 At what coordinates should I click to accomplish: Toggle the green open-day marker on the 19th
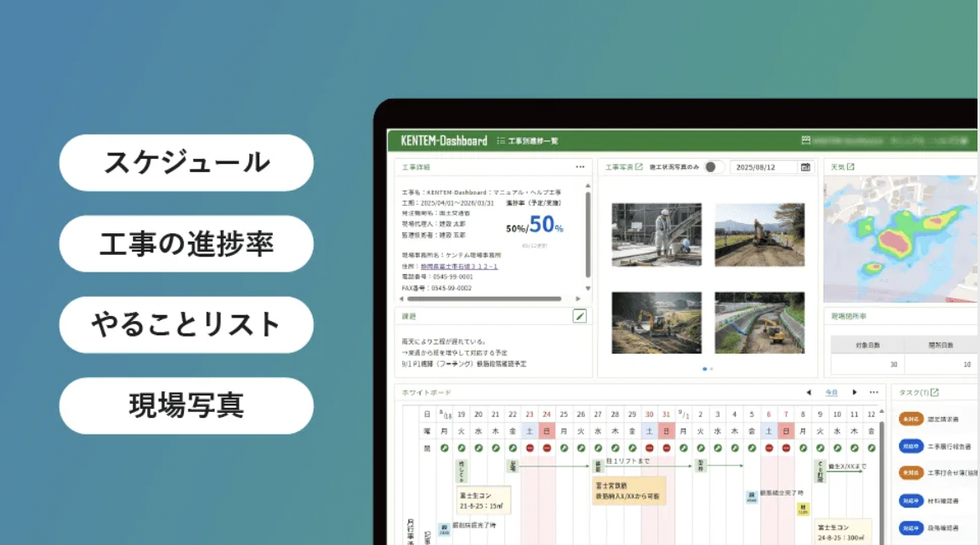click(461, 448)
